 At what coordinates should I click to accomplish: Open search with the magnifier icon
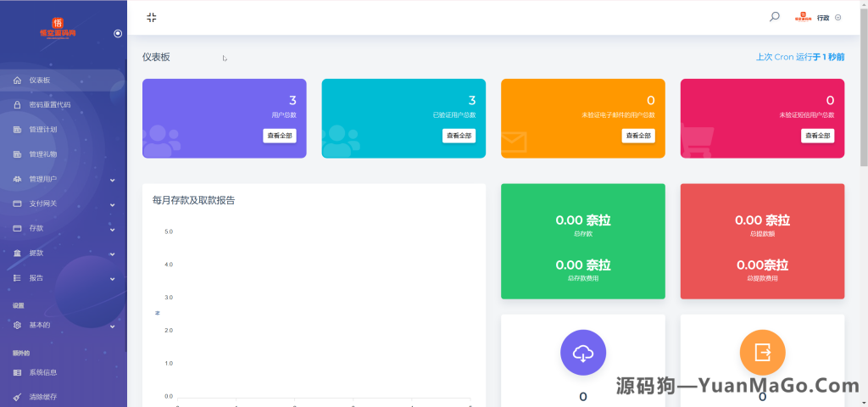coord(775,17)
